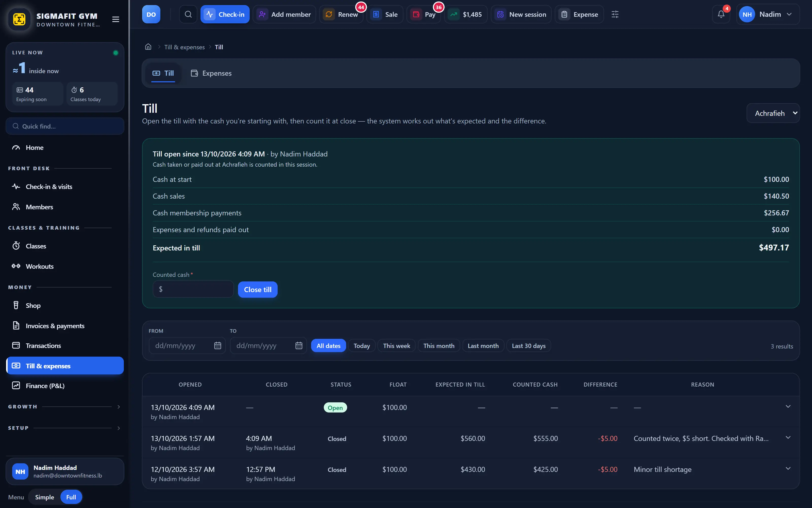Screen dimensions: 812x508
Task: Open calendar picker in To date field
Action: 299,346
